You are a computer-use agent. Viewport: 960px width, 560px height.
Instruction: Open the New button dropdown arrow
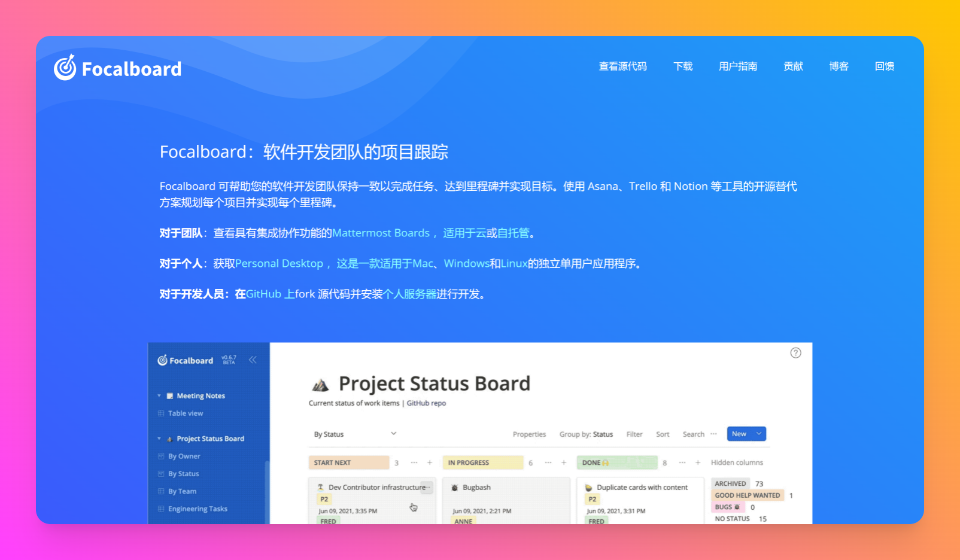coord(759,434)
